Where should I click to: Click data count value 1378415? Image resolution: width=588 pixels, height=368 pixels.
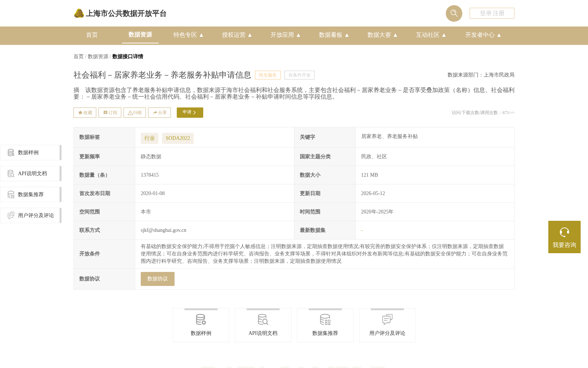point(150,175)
